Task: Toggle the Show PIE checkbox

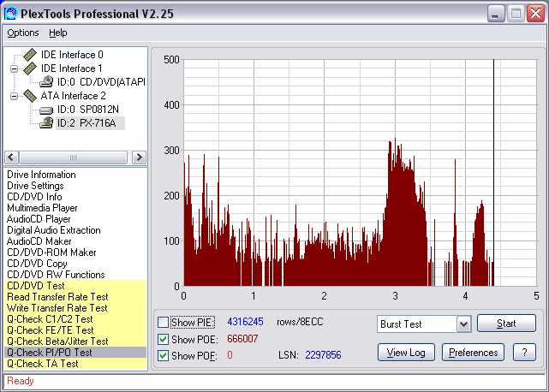Action: tap(164, 323)
